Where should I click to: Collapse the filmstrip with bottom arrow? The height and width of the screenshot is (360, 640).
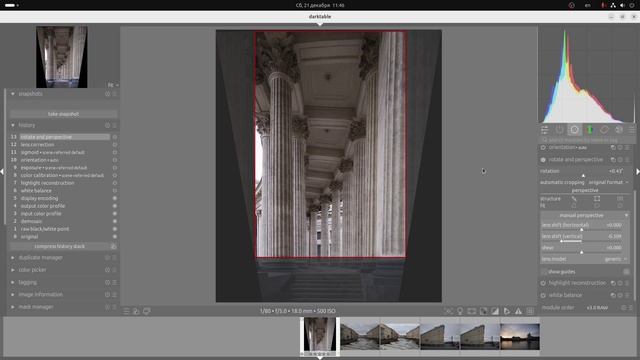pyautogui.click(x=320, y=358)
